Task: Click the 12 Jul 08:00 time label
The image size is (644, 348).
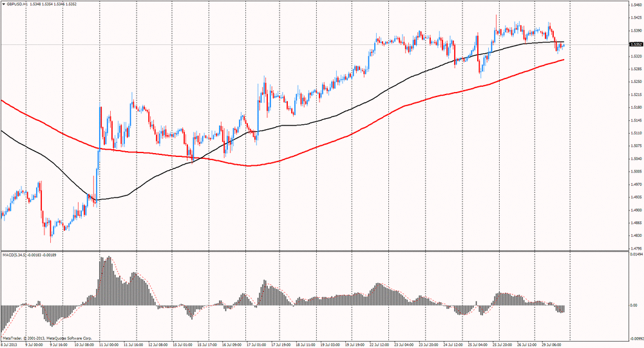Action: click(x=158, y=345)
